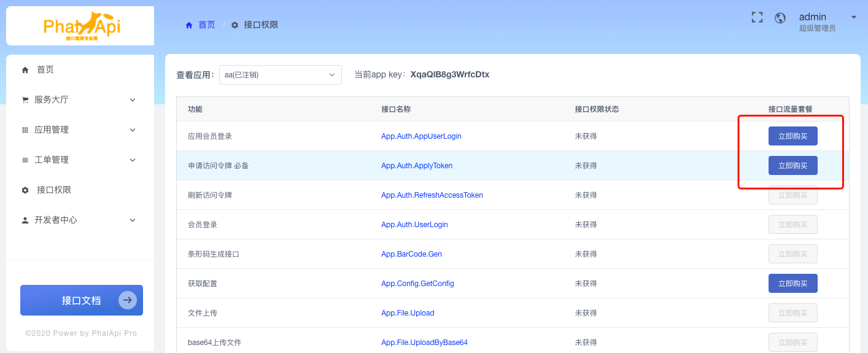Click the gear icon beside 接口权限 in sidebar
This screenshot has width=868, height=353.
[25, 190]
